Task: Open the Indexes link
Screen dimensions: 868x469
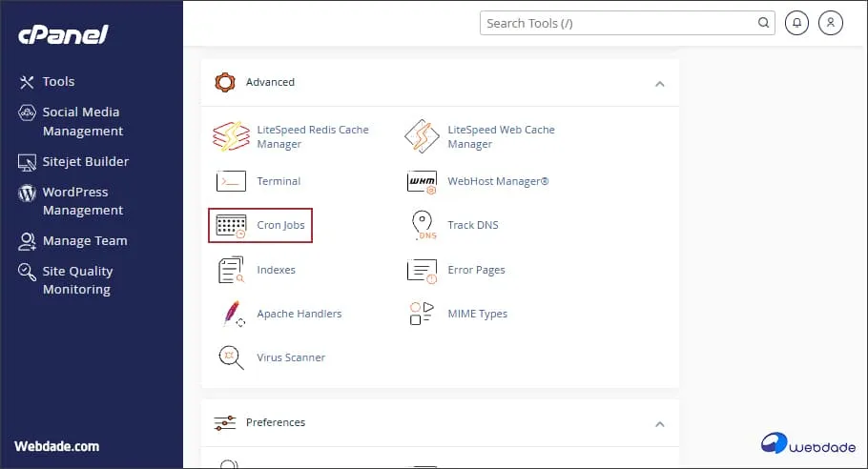Action: coord(276,270)
